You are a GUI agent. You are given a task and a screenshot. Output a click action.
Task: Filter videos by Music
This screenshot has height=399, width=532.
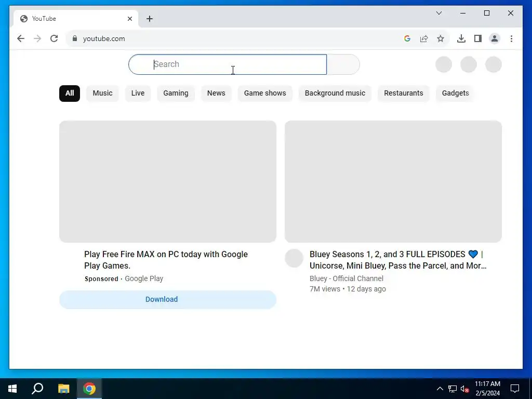(x=102, y=94)
